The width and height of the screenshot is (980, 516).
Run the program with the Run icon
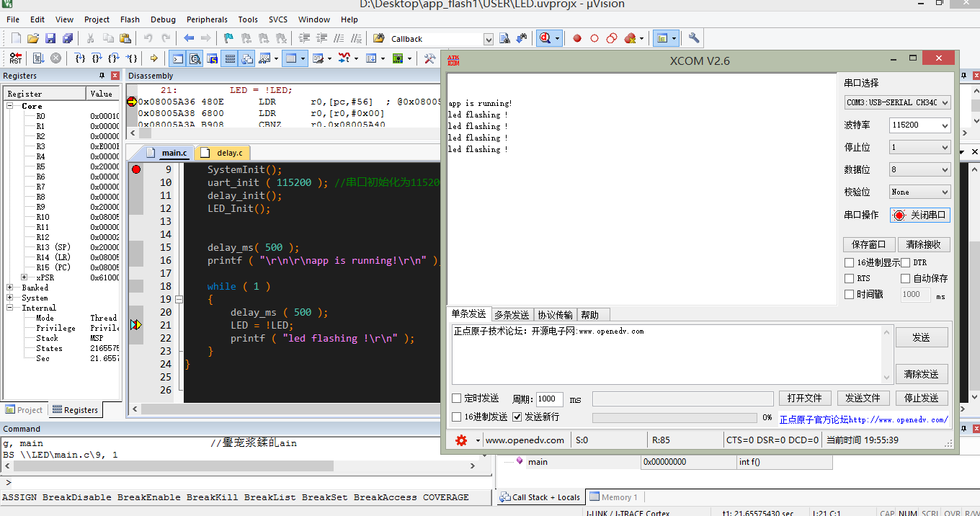click(38, 58)
